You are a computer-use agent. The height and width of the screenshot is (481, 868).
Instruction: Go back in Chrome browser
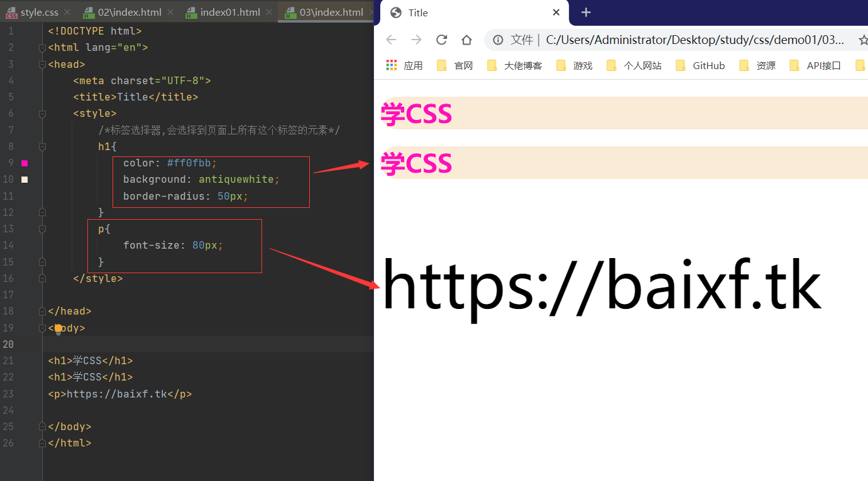click(x=391, y=40)
